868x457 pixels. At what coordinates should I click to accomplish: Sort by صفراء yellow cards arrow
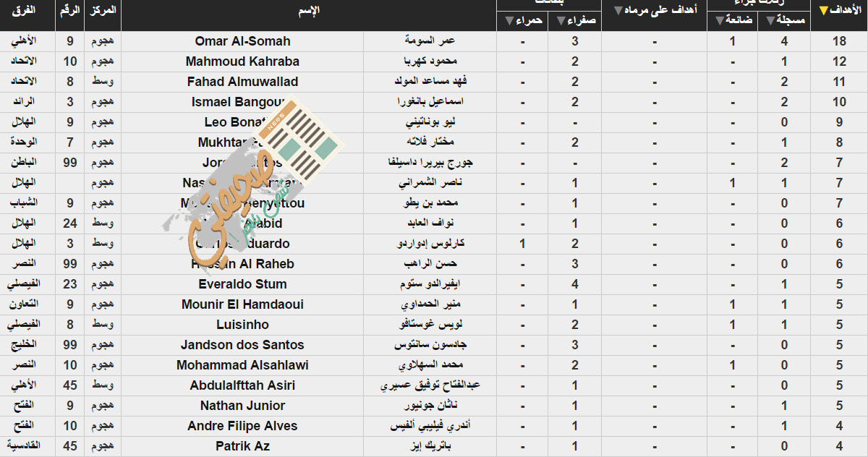(x=561, y=21)
